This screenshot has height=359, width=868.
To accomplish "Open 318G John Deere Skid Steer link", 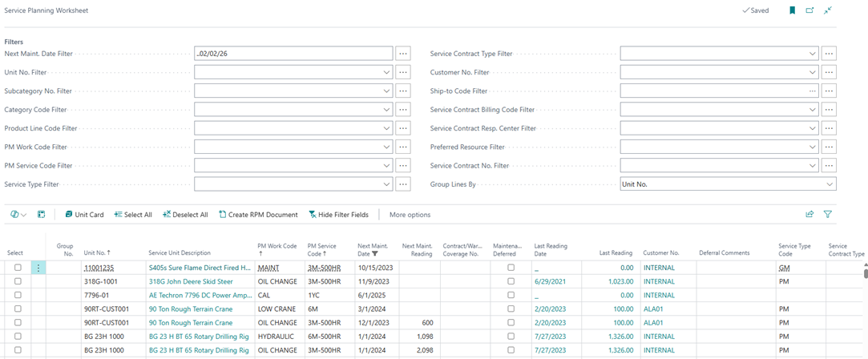I will (x=191, y=281).
